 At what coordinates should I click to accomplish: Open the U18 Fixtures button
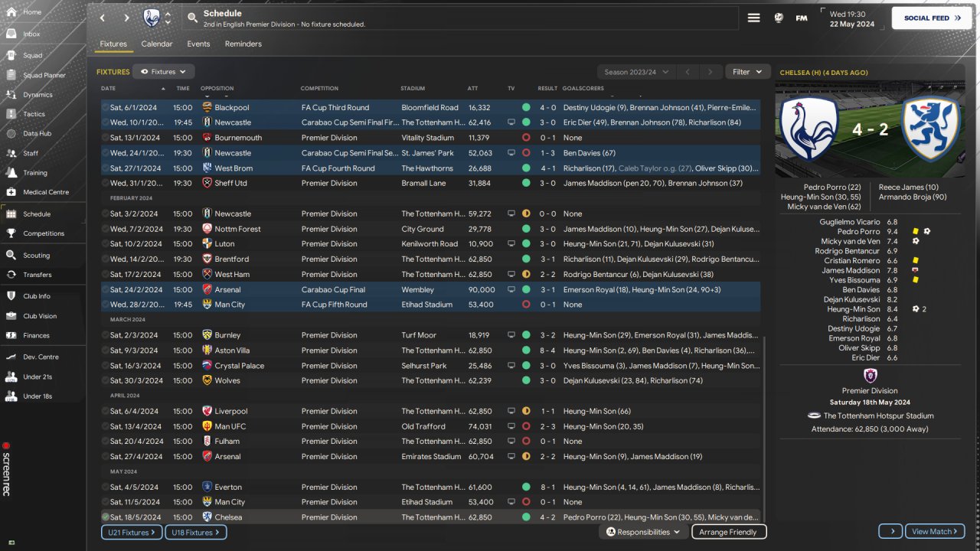click(194, 532)
